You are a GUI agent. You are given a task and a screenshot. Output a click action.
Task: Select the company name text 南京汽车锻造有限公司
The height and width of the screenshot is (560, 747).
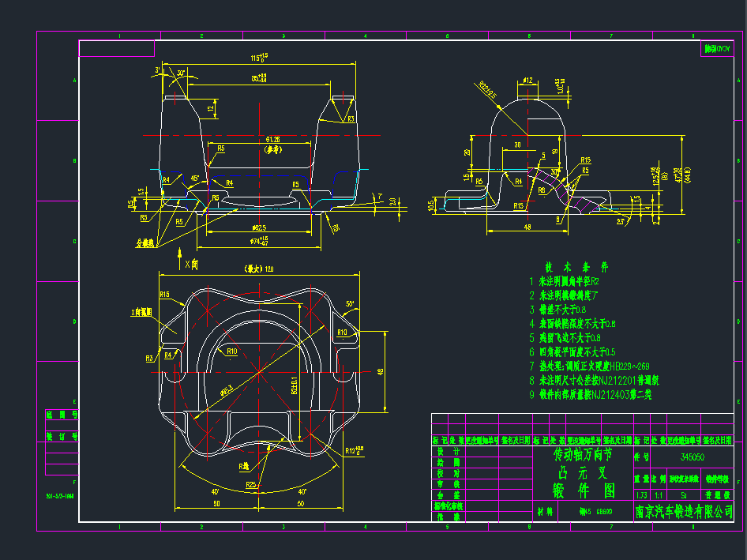pos(683,511)
